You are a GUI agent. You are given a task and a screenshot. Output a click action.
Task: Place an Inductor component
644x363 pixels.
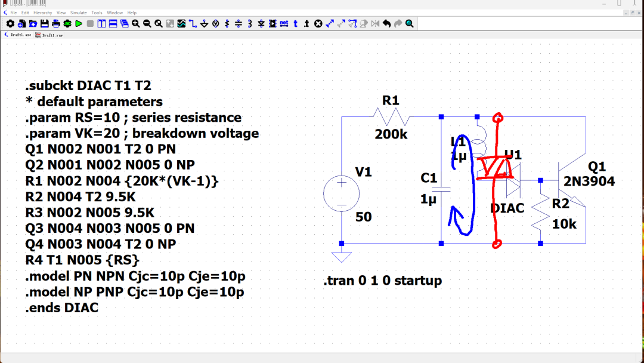[x=250, y=24]
